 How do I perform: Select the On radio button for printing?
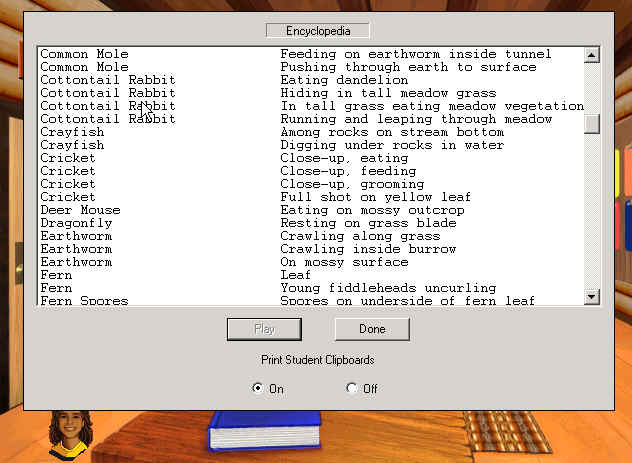(x=257, y=388)
